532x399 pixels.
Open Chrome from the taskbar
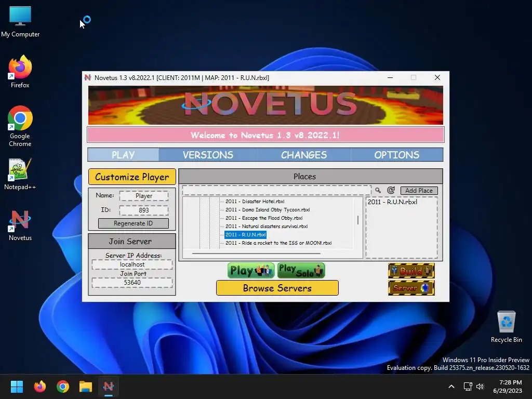(x=63, y=387)
